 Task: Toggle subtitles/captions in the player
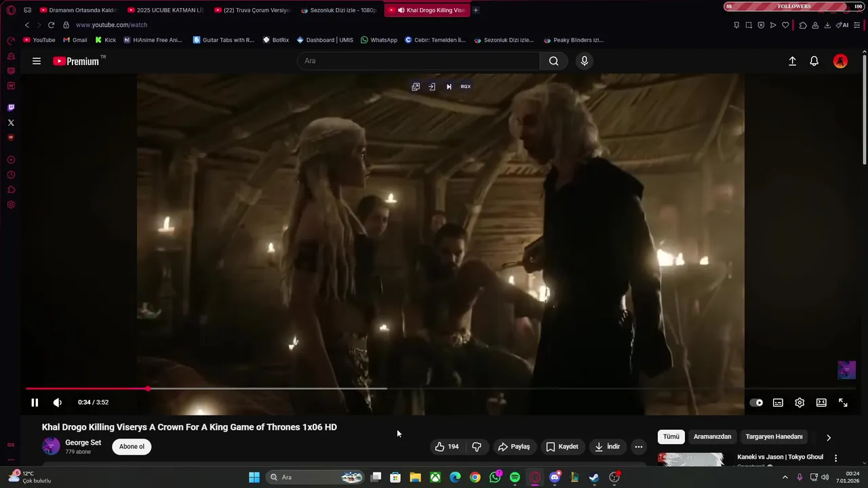tap(778, 403)
